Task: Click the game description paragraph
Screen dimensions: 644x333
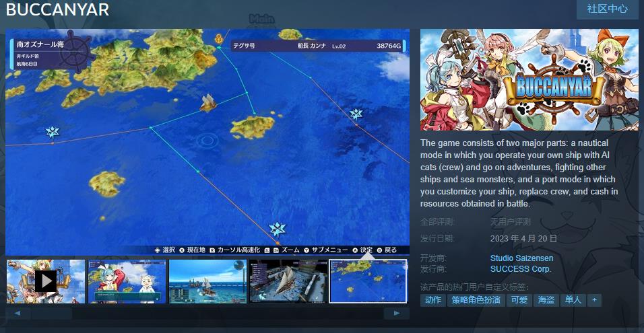Action: (x=519, y=174)
